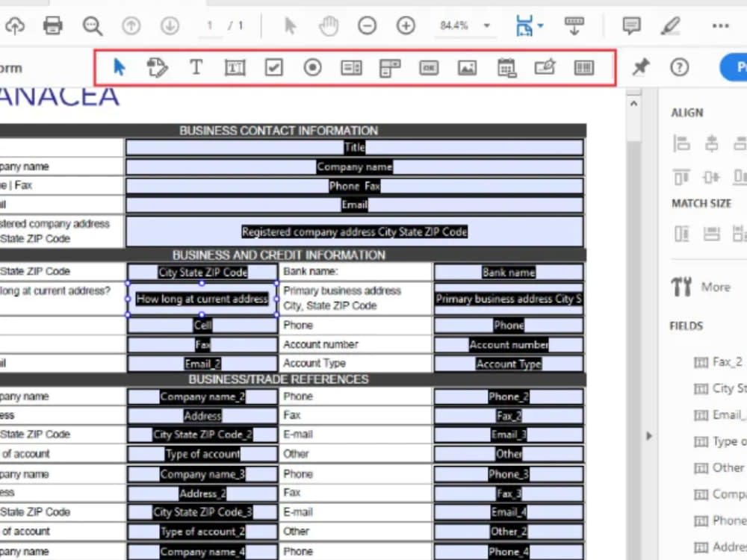Select the Phone_3 form field

point(509,474)
